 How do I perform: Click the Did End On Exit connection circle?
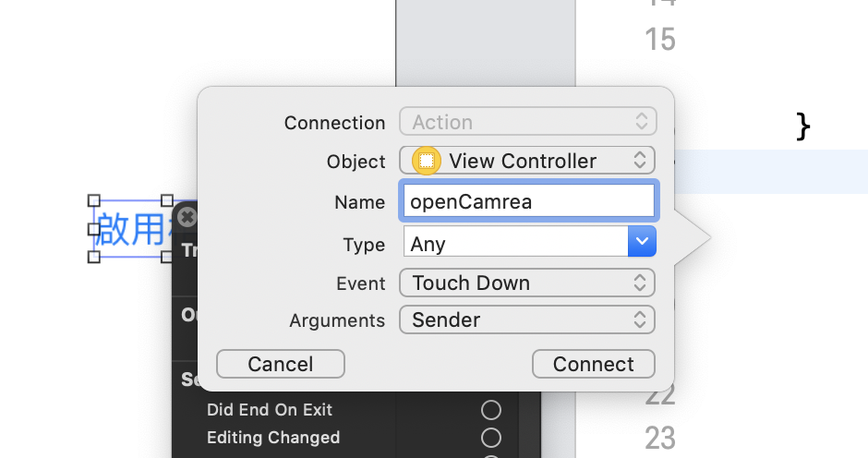pyautogui.click(x=491, y=410)
